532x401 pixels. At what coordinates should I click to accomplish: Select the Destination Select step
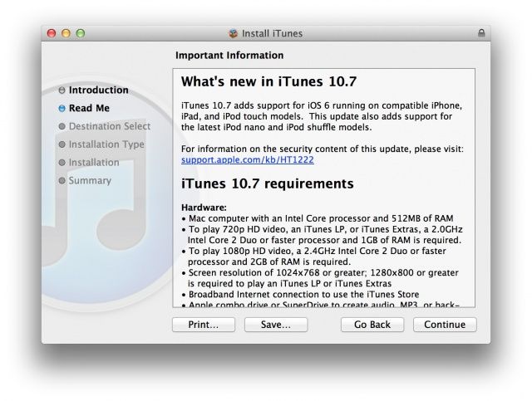tap(110, 126)
